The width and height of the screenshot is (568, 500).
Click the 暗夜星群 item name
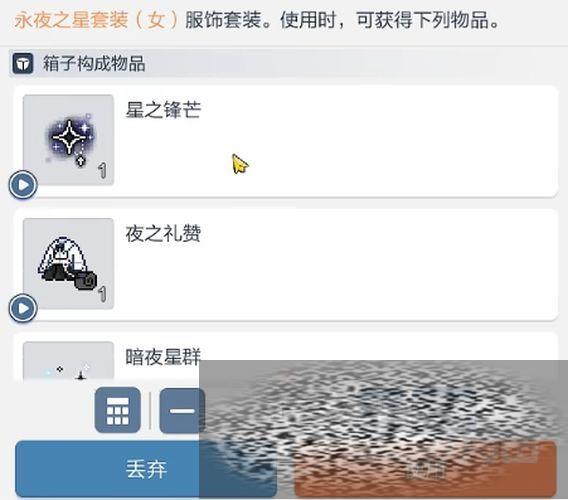pos(163,357)
